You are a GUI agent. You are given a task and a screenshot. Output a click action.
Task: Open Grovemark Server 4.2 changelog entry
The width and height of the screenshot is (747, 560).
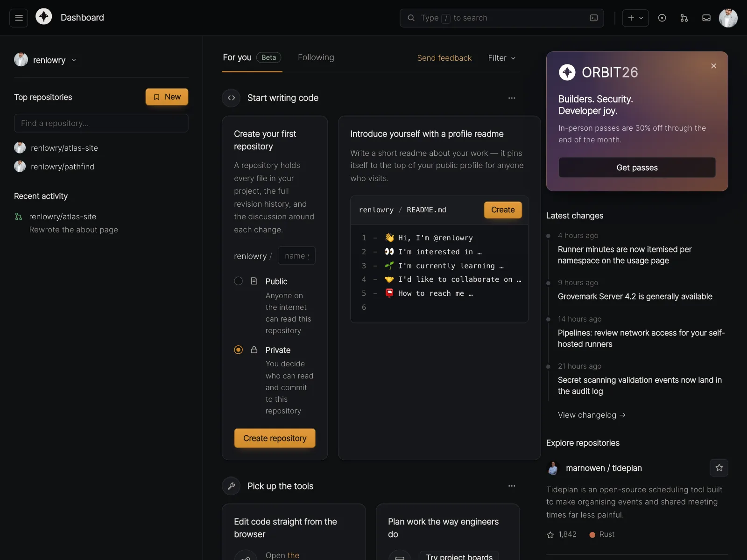[635, 296]
